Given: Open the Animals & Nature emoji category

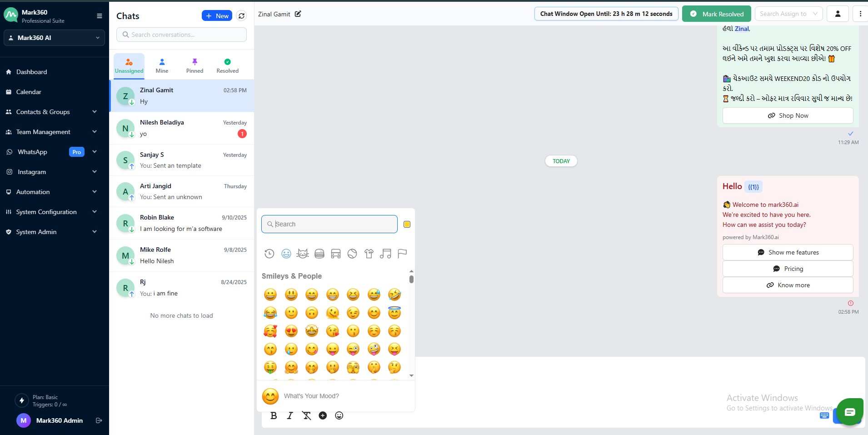Looking at the screenshot, I should [x=303, y=254].
